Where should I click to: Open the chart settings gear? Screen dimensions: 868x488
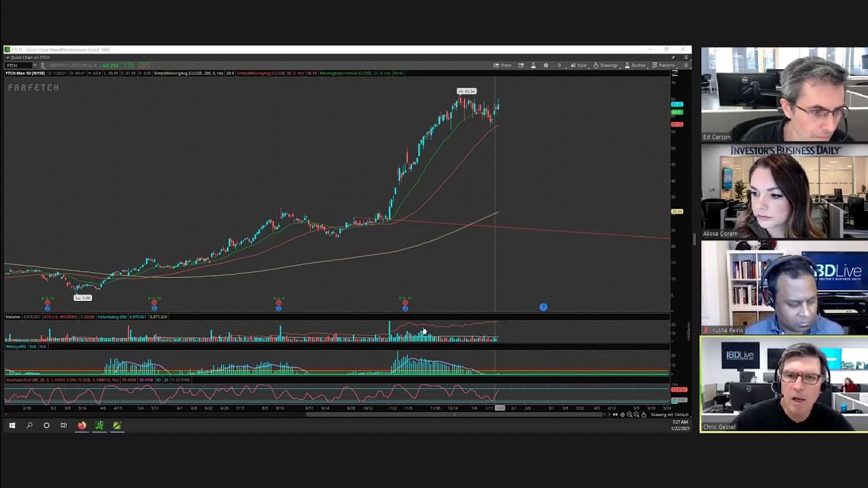546,65
